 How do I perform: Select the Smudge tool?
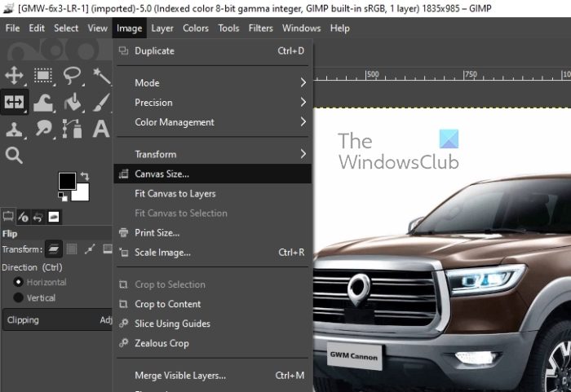43,129
